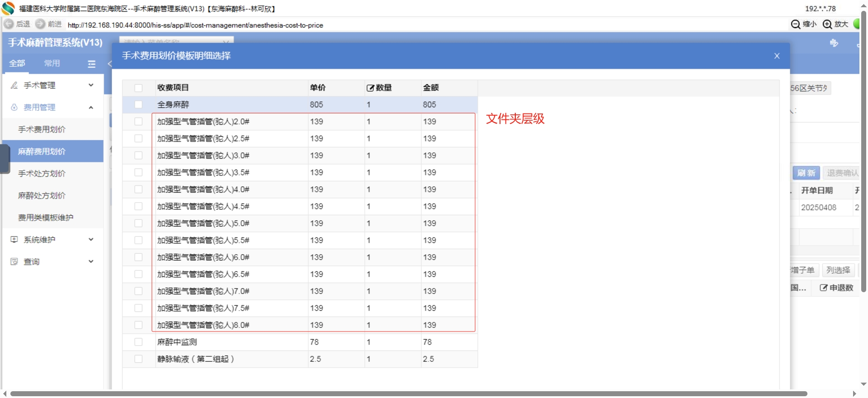This screenshot has width=868, height=398.
Task: Click the zoom in magnifier icon
Action: 827,24
